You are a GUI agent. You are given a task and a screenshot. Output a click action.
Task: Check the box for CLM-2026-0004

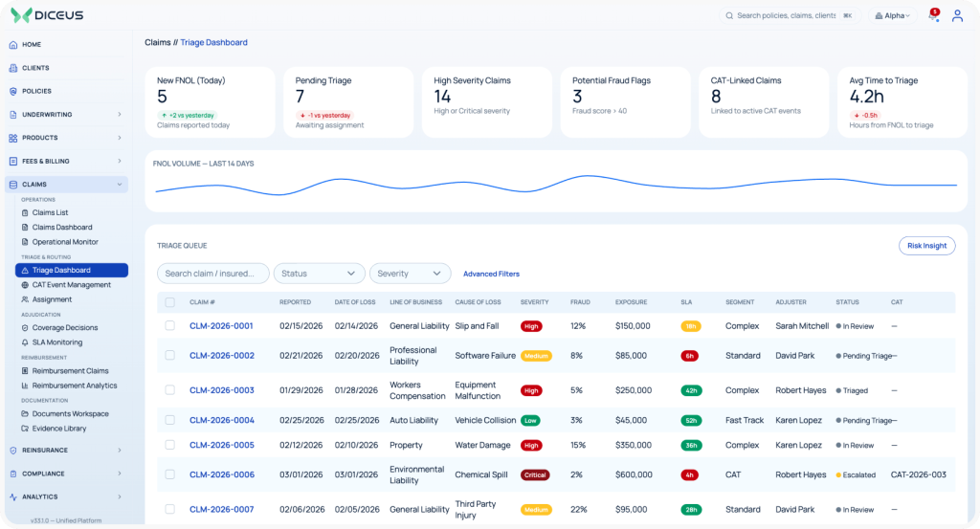coord(170,420)
